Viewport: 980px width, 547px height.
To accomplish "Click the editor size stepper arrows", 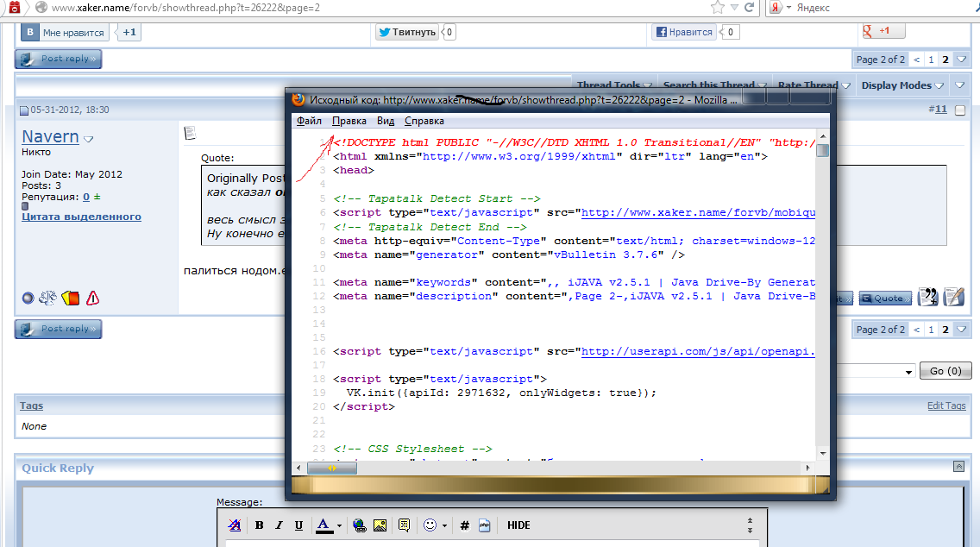I will coord(750,525).
